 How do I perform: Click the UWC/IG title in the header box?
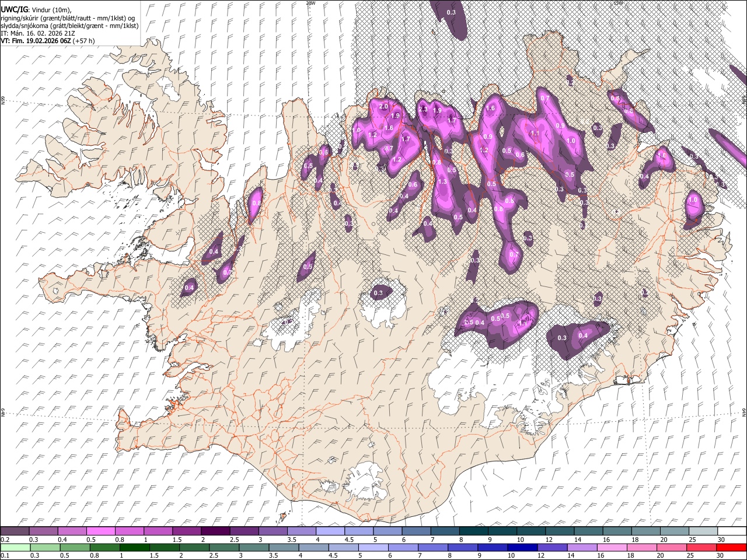tap(14, 9)
